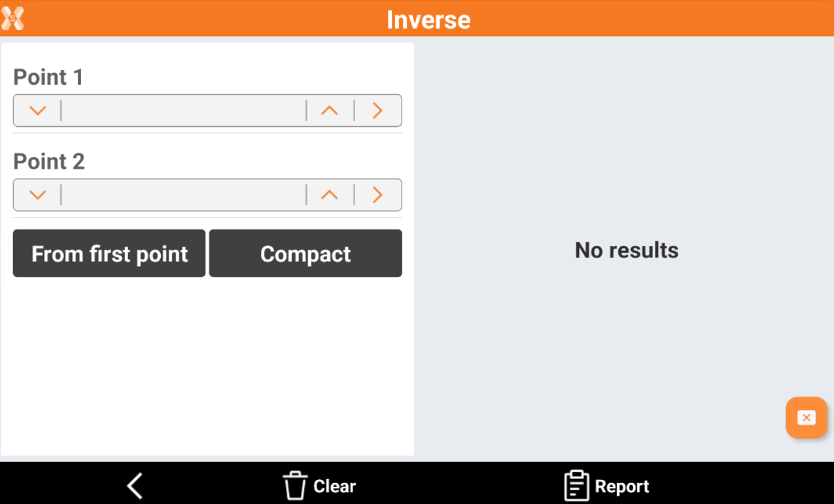Viewport: 834px width, 504px height.
Task: Expand the Point 1 dropdown chevron
Action: point(38,110)
